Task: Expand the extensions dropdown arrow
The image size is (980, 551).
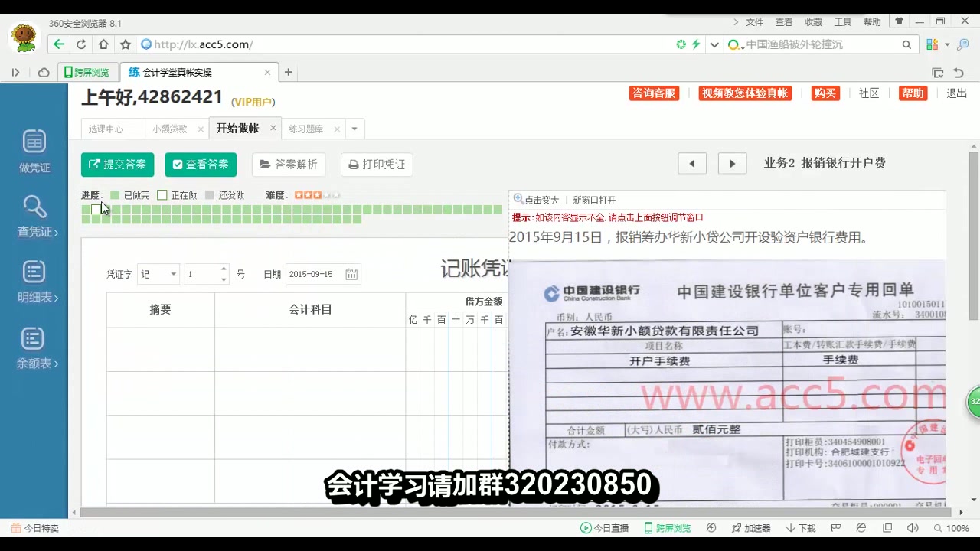Action: click(x=947, y=44)
